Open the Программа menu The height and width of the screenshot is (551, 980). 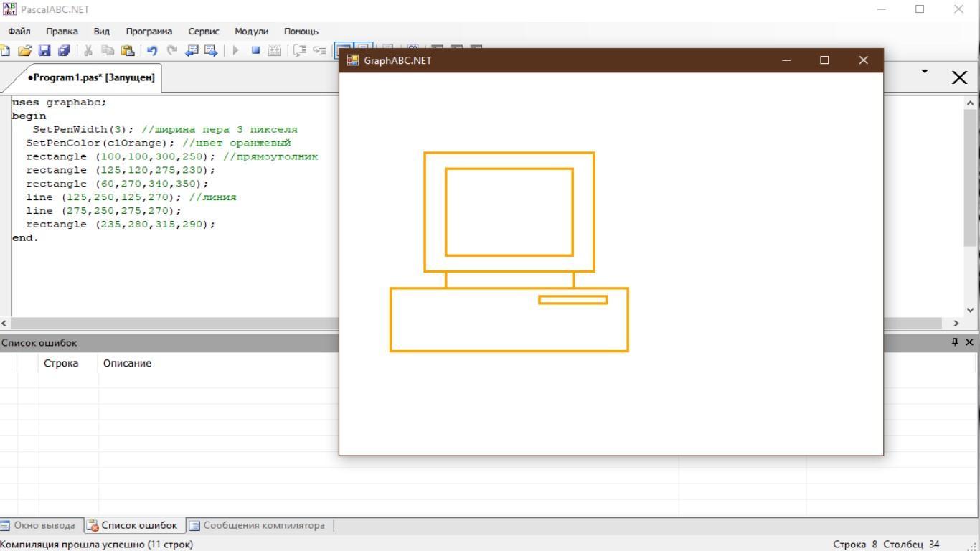pyautogui.click(x=149, y=32)
